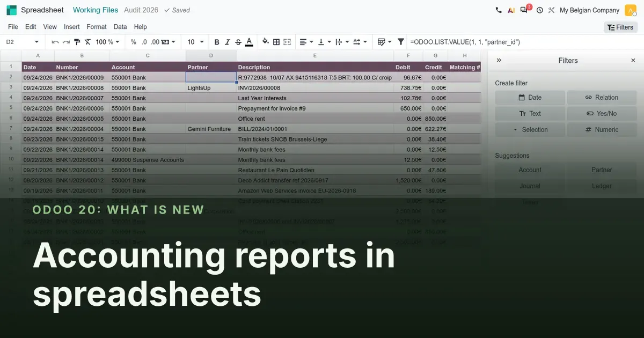Select column E header
Viewport: 644px width, 338px height.
[314, 56]
